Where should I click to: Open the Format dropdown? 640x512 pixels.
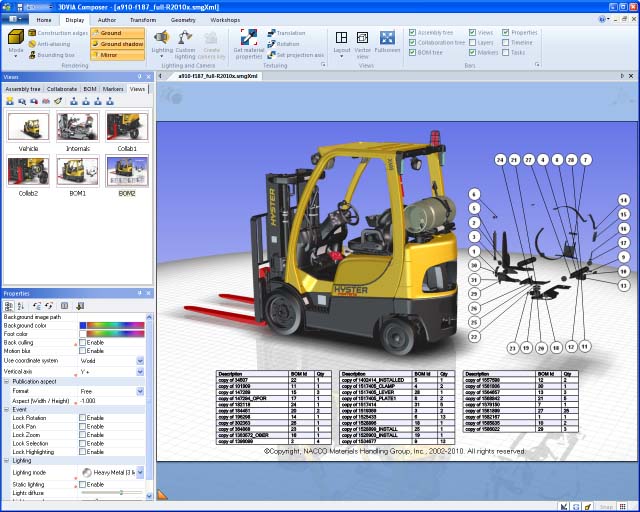[x=140, y=391]
